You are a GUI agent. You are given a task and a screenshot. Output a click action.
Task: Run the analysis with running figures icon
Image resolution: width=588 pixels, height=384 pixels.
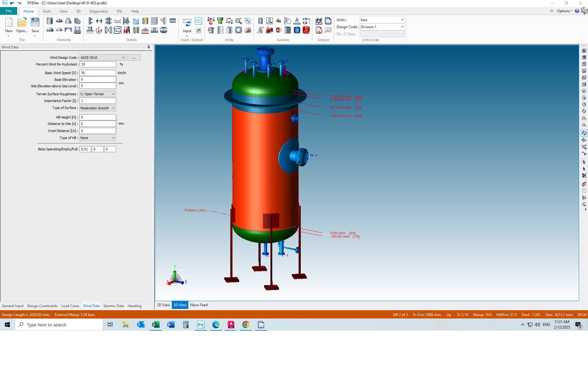(x=319, y=21)
